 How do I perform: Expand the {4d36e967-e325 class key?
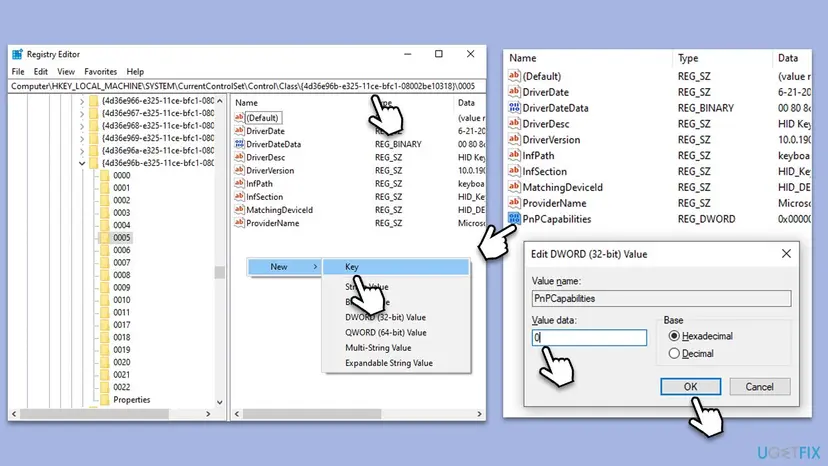point(82,113)
